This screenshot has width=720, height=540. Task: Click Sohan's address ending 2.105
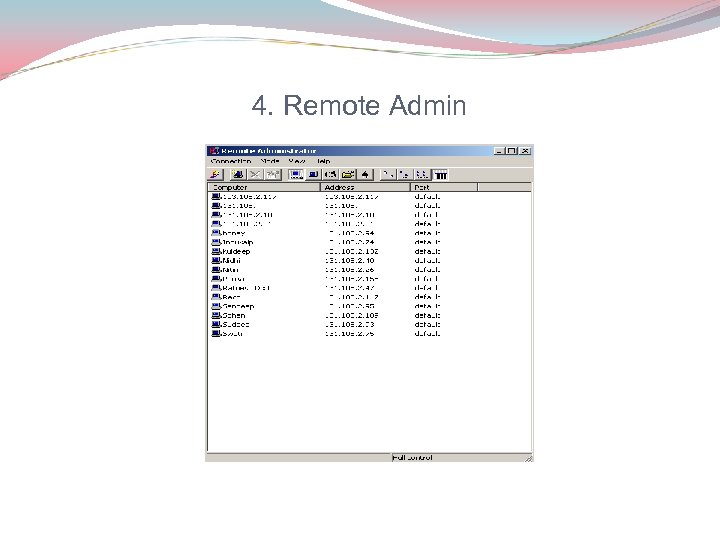[352, 315]
